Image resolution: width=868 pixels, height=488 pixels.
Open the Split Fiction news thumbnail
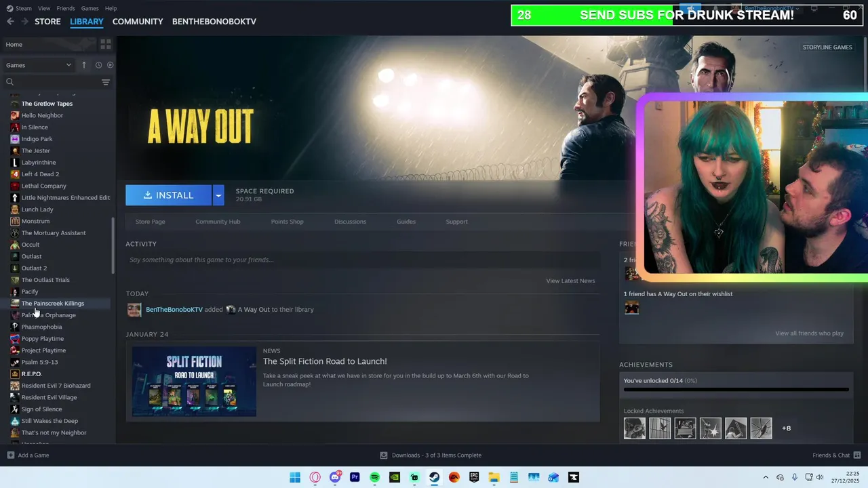[x=194, y=381]
